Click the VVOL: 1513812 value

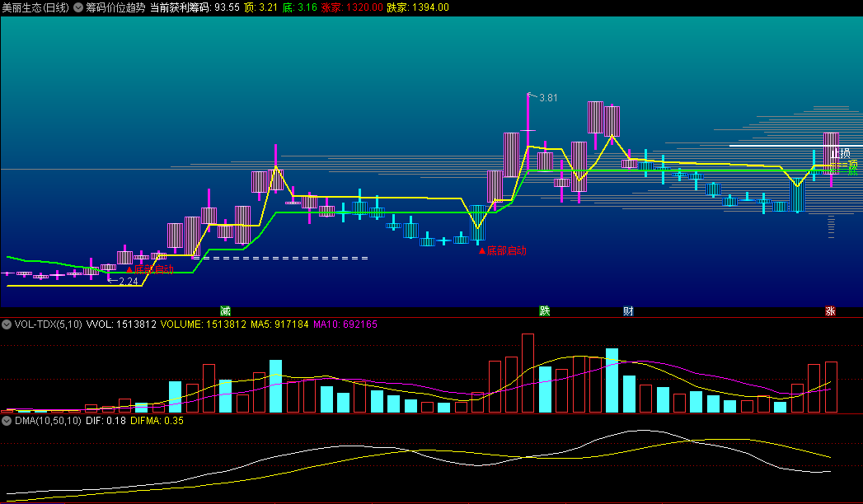(x=121, y=324)
